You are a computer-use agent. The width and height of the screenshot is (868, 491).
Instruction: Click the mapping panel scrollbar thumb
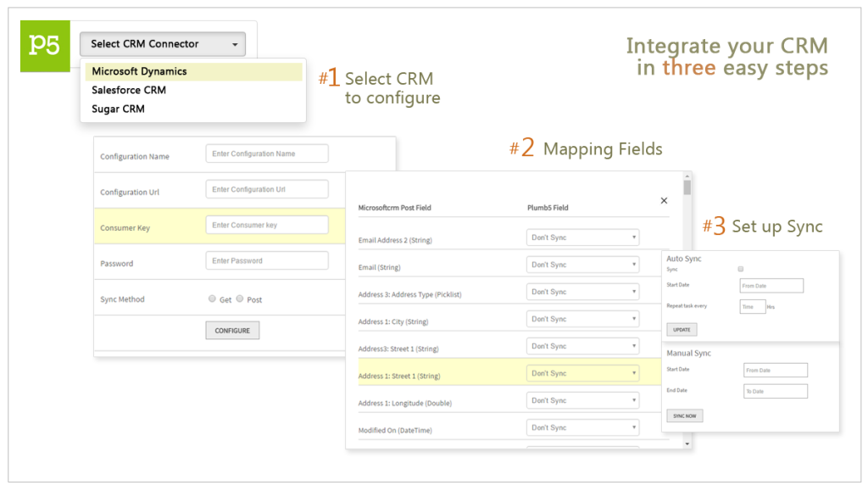pos(687,187)
